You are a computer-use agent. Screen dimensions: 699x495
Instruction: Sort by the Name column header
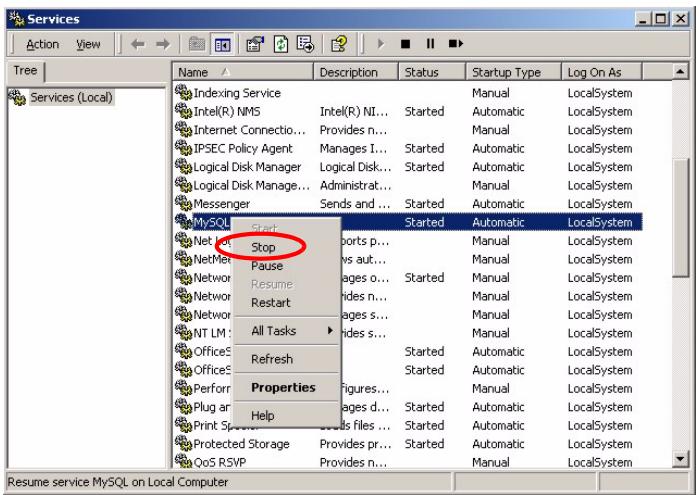tap(243, 72)
